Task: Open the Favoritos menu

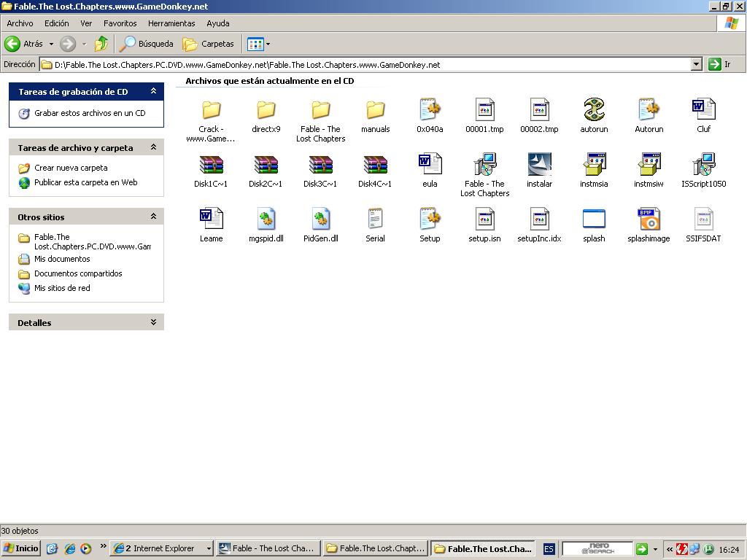Action: (120, 23)
